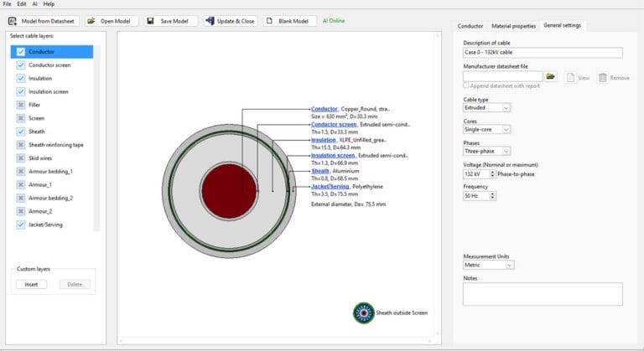Viewport: 644px width, 351px height.
Task: Click the Insulation link in diagram legend
Action: click(323, 140)
